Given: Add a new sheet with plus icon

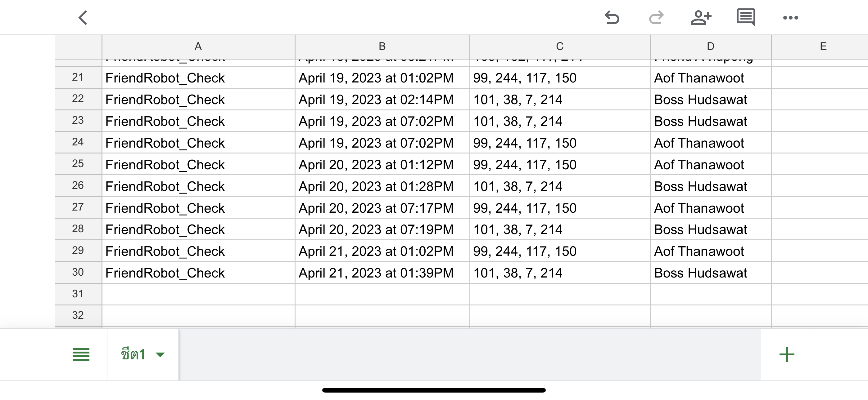Looking at the screenshot, I should [x=787, y=354].
